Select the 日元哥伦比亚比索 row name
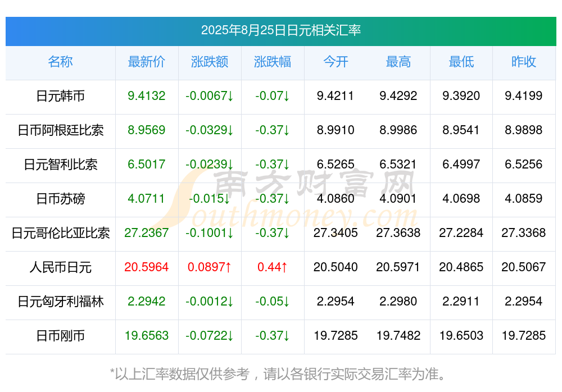This screenshot has width=562, height=392. (x=60, y=233)
